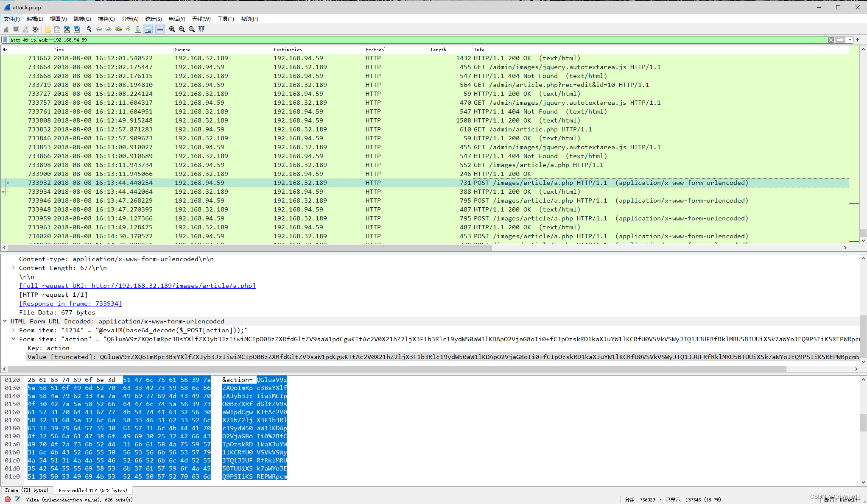The width and height of the screenshot is (867, 504).
Task: Click the go to specified packet icon
Action: click(x=118, y=29)
